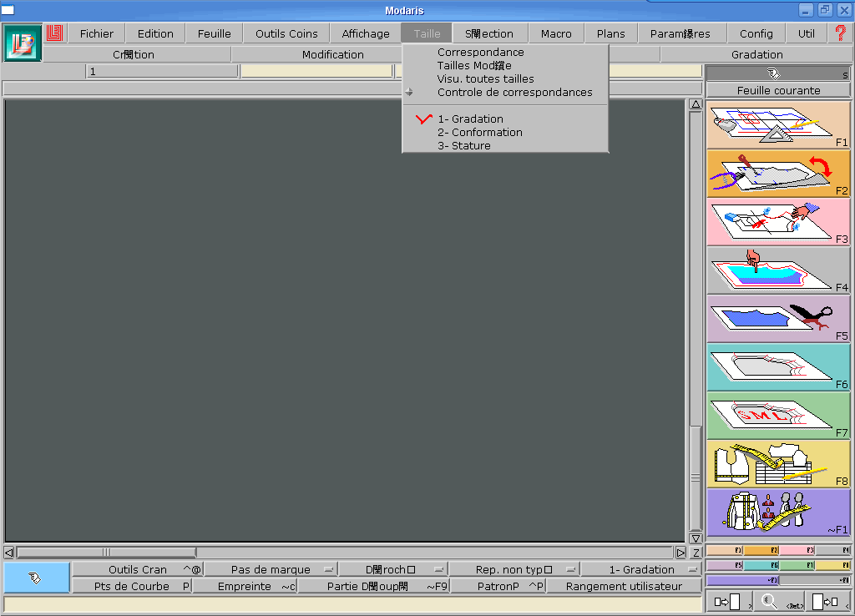The image size is (855, 616).
Task: Select the small pink F3 shortcut tab
Action: point(797,550)
